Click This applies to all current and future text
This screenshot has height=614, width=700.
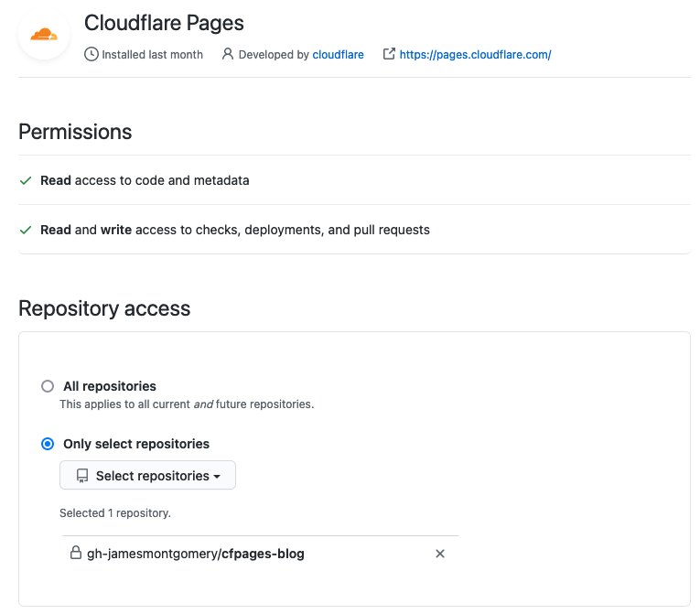(x=187, y=404)
